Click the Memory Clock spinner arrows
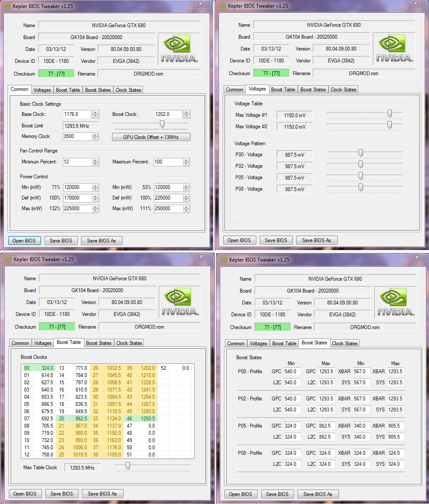 [95, 136]
